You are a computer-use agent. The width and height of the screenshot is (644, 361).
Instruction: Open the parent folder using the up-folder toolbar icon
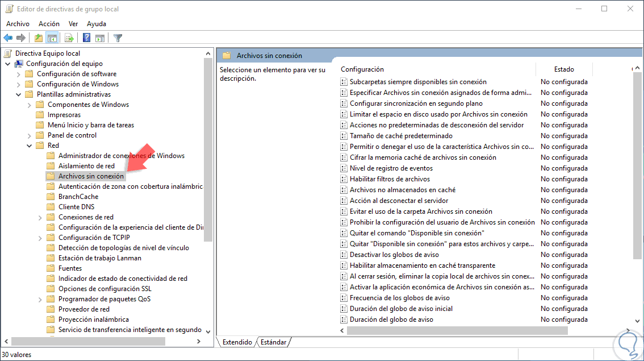(37, 38)
